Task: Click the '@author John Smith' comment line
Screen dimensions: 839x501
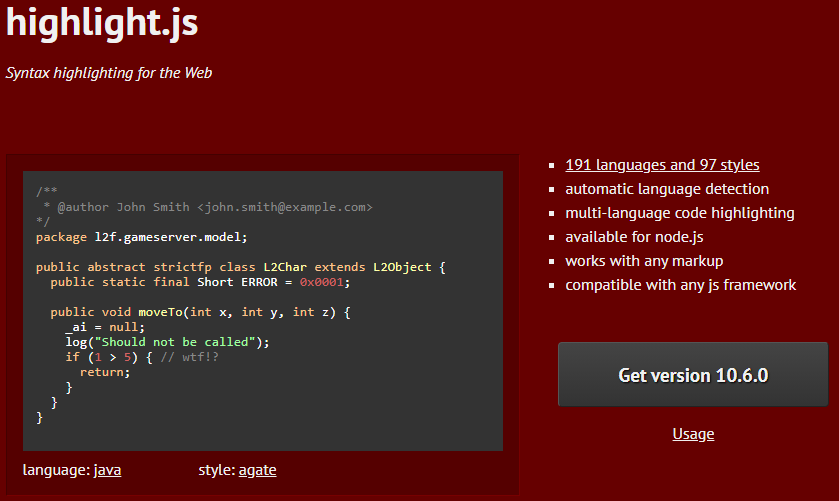Action: click(208, 207)
